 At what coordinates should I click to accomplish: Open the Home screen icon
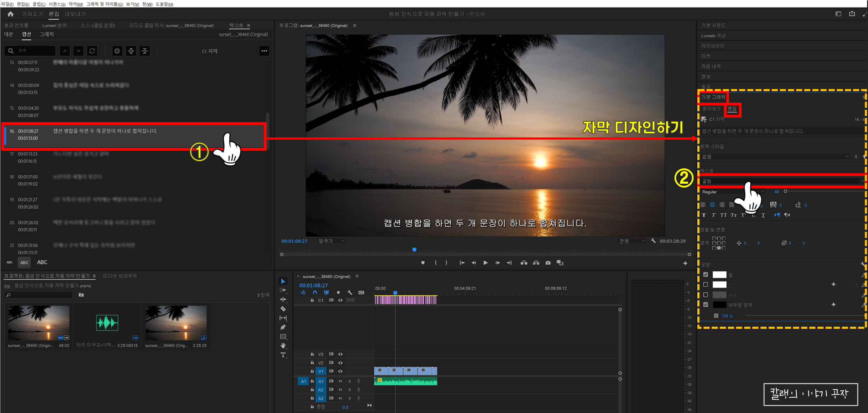click(10, 14)
